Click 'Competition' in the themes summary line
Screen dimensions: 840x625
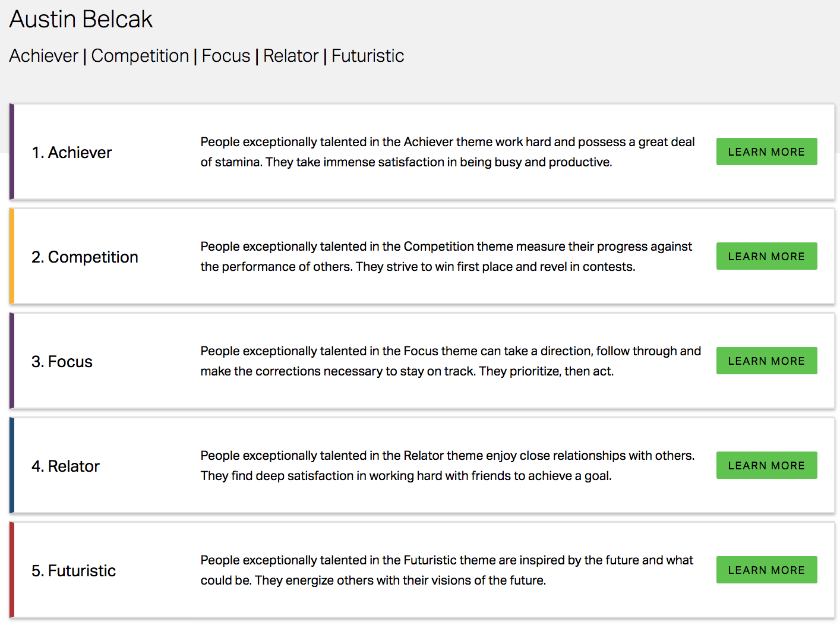pyautogui.click(x=140, y=56)
